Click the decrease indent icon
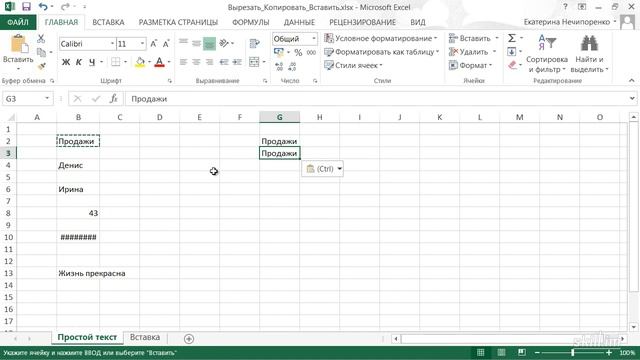 (224, 62)
